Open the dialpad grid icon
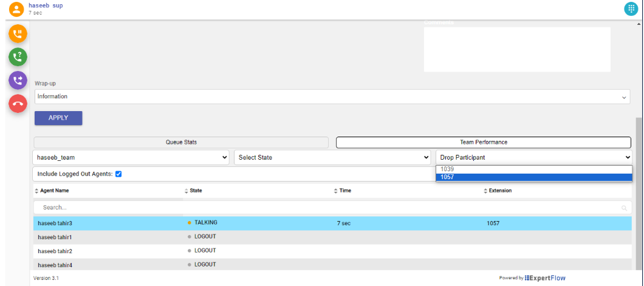Viewport: 644px width, 286px height. pyautogui.click(x=632, y=9)
